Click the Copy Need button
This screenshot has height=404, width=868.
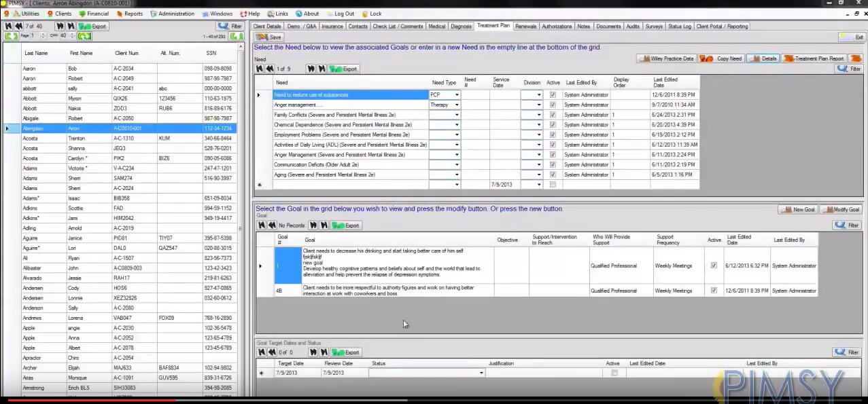[x=722, y=58]
